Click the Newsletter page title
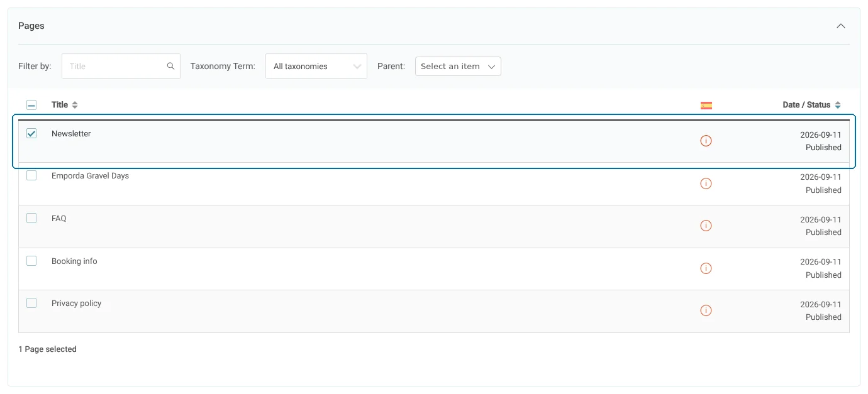The image size is (868, 394). (71, 134)
